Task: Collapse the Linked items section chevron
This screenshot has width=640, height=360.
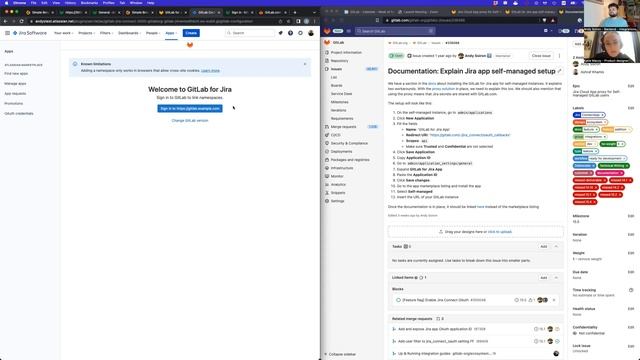Action: (556, 278)
